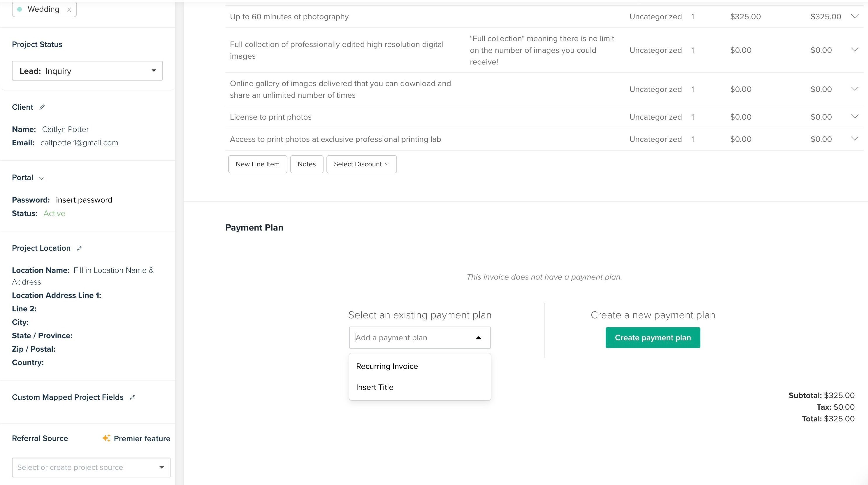The height and width of the screenshot is (485, 868).
Task: Click the Add a payment plan field
Action: (420, 338)
